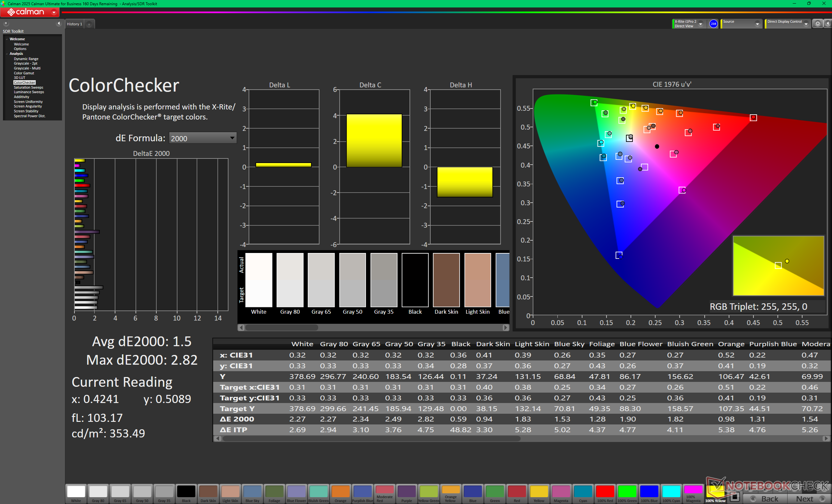Image resolution: width=832 pixels, height=504 pixels.
Task: Select the Yellow Green patch button
Action: [428, 494]
